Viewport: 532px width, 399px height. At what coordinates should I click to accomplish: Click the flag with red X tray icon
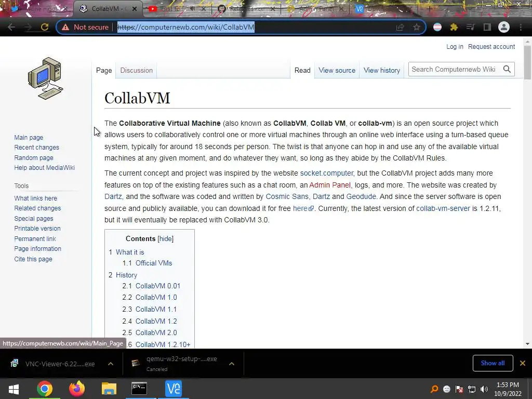459,389
